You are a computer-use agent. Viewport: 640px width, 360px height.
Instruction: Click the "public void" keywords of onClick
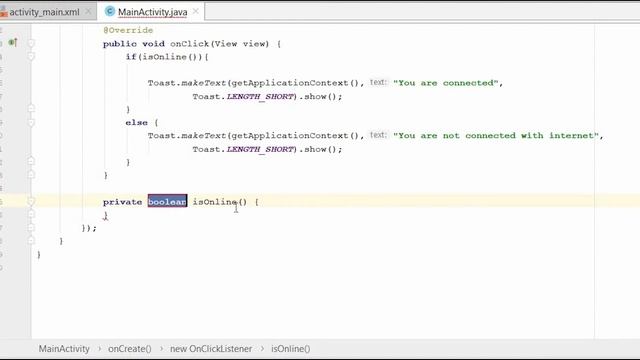click(134, 44)
